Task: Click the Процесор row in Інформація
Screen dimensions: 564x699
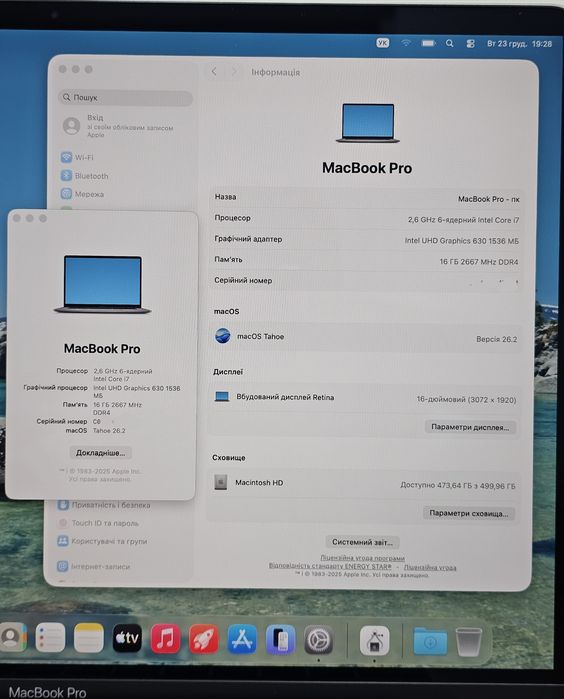Action: coord(366,218)
